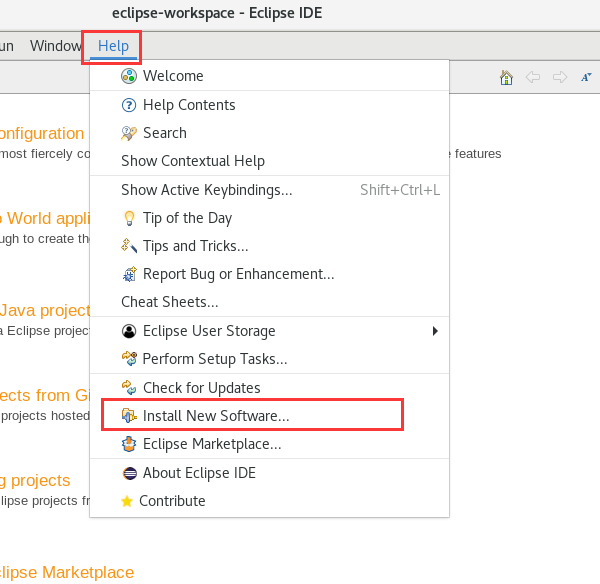Image resolution: width=600 pixels, height=584 pixels.
Task: Choose Report Bug or Enhancement
Action: click(238, 274)
